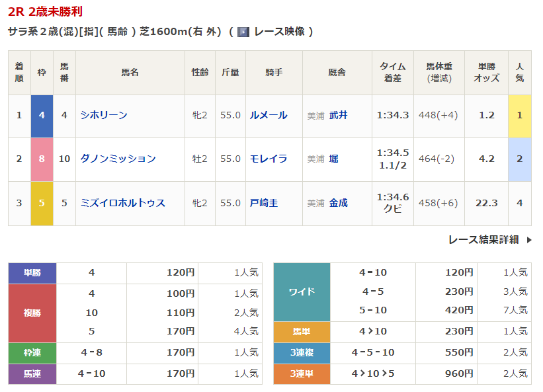The height and width of the screenshot is (392, 543).
Task: Click the 馬連 payout label
Action: (x=32, y=374)
